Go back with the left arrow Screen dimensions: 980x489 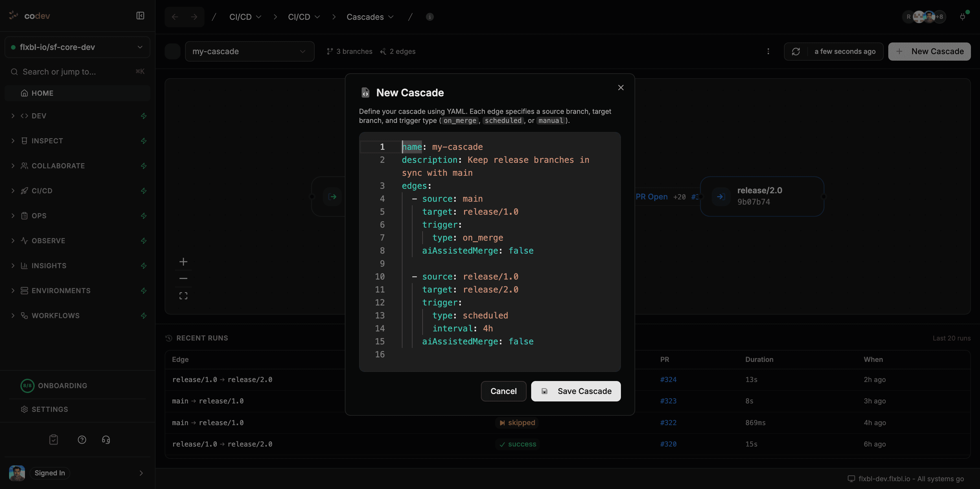click(x=175, y=17)
